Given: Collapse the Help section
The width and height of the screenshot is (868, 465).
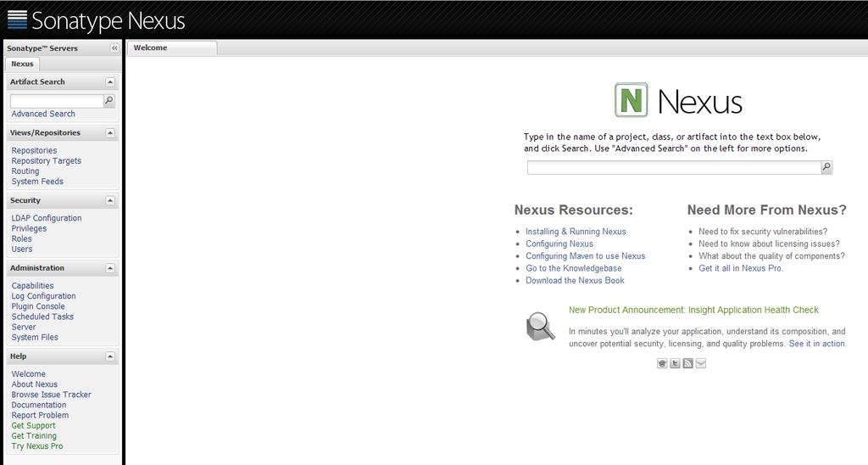Looking at the screenshot, I should coord(110,356).
